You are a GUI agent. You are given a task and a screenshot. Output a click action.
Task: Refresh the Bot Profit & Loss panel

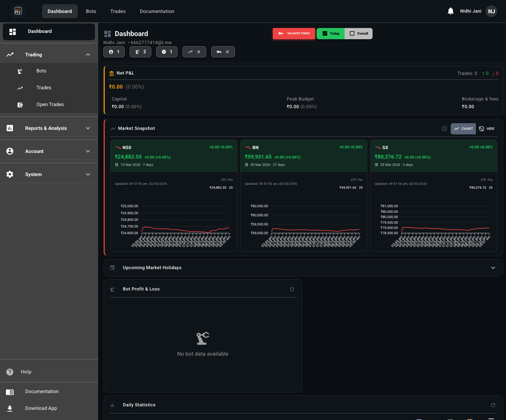(x=292, y=289)
